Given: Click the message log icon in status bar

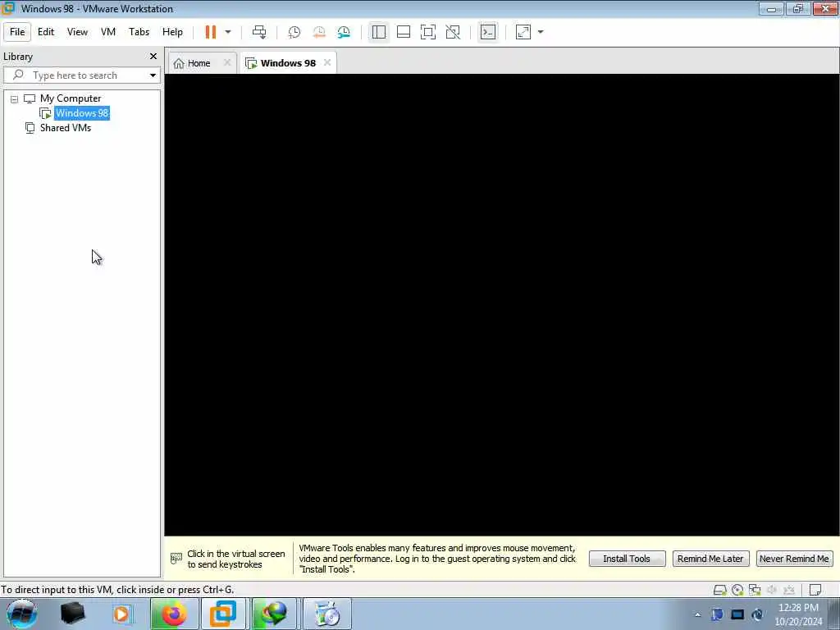Looking at the screenshot, I should 815,590.
